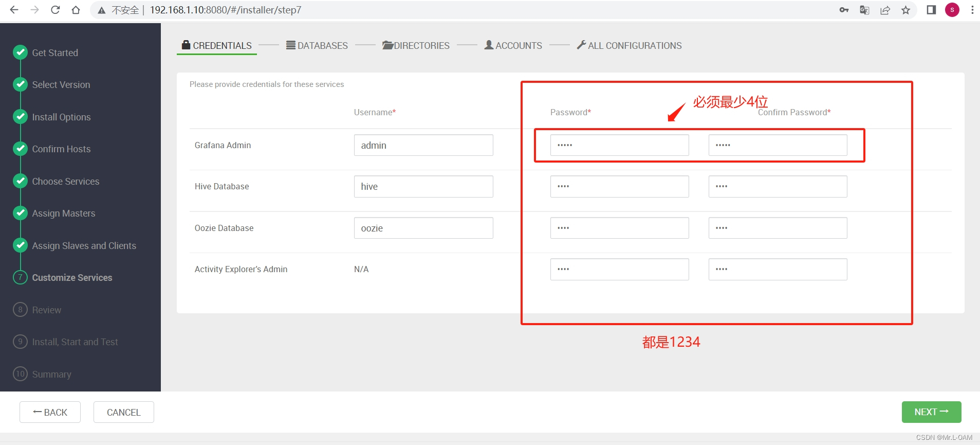
Task: Focus the Hive Database confirm password field
Action: (x=778, y=186)
